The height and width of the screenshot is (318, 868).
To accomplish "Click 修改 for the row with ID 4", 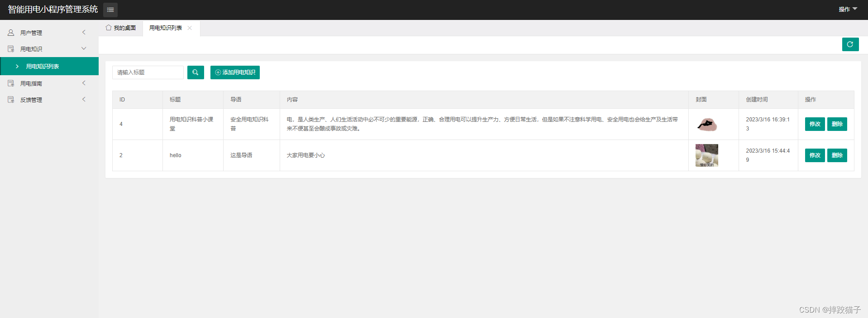I will (x=815, y=124).
